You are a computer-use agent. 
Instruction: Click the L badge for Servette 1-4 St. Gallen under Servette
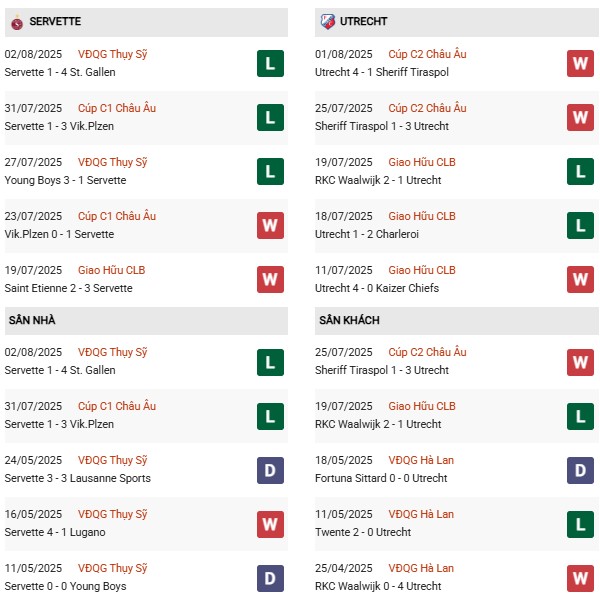270,63
